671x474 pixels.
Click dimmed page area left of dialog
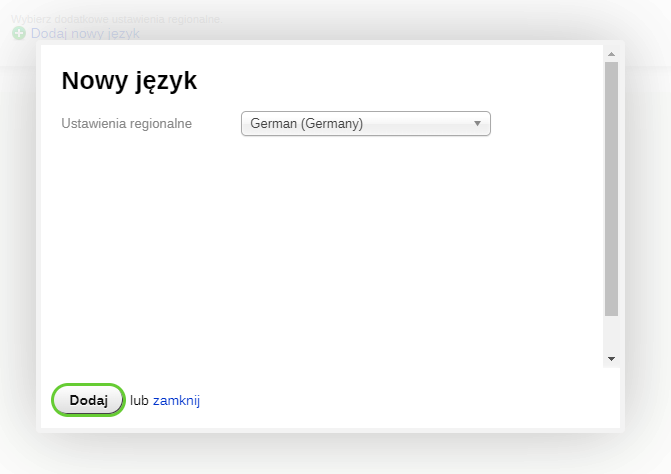point(17,250)
